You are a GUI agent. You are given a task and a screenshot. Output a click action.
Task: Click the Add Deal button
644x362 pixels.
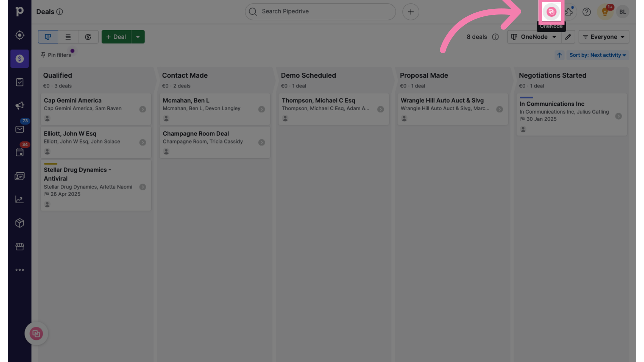tap(116, 36)
